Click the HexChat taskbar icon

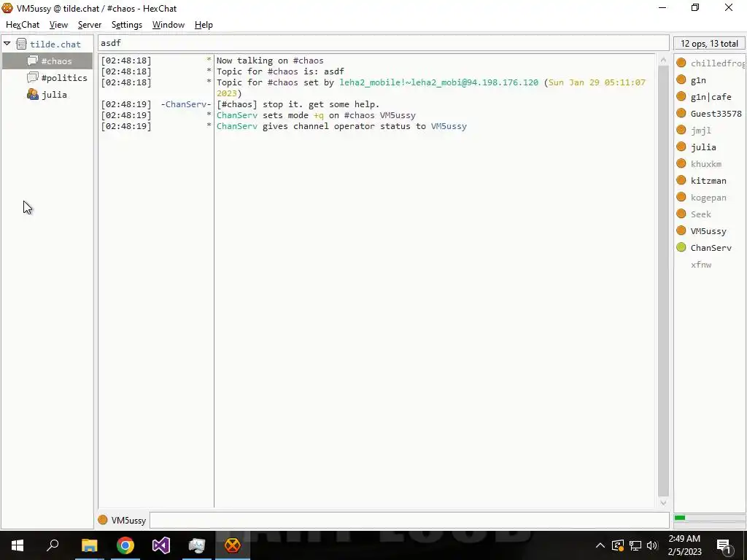point(233,545)
